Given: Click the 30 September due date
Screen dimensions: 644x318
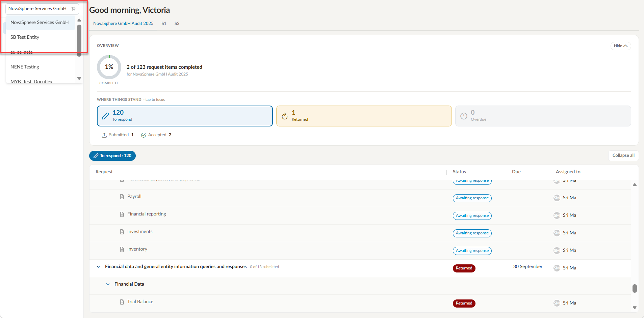Looking at the screenshot, I should click(528, 266).
